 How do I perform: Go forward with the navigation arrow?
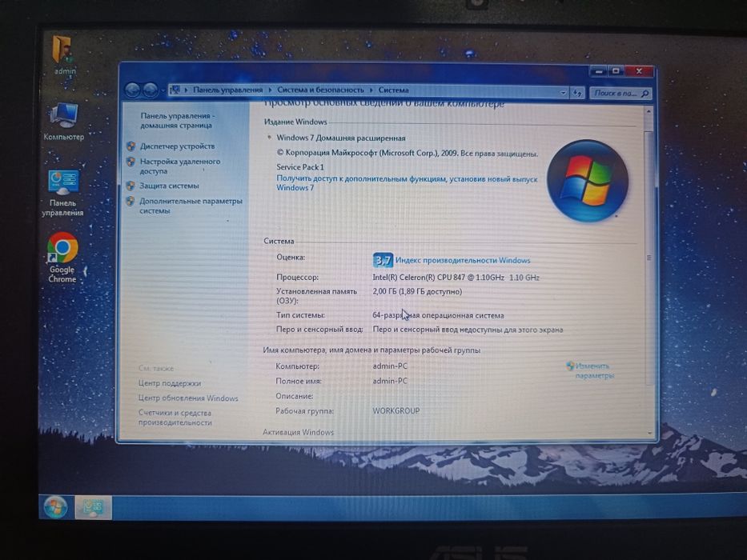pos(150,90)
